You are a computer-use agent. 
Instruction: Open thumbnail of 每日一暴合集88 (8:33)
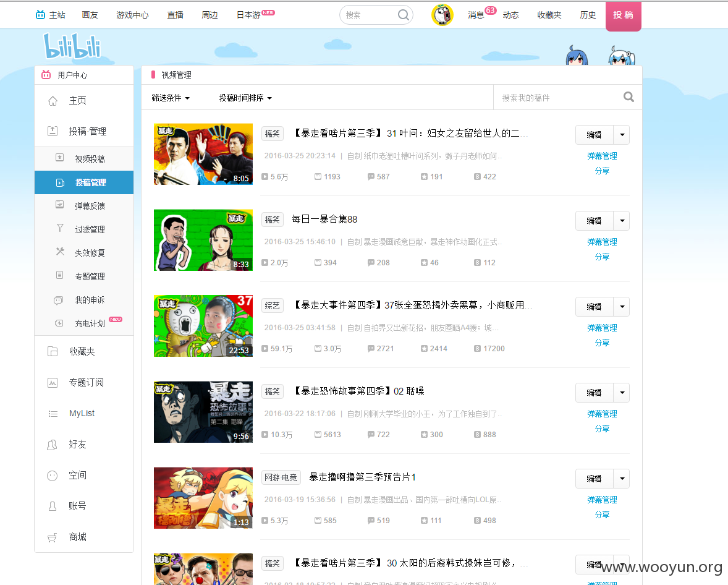203,240
